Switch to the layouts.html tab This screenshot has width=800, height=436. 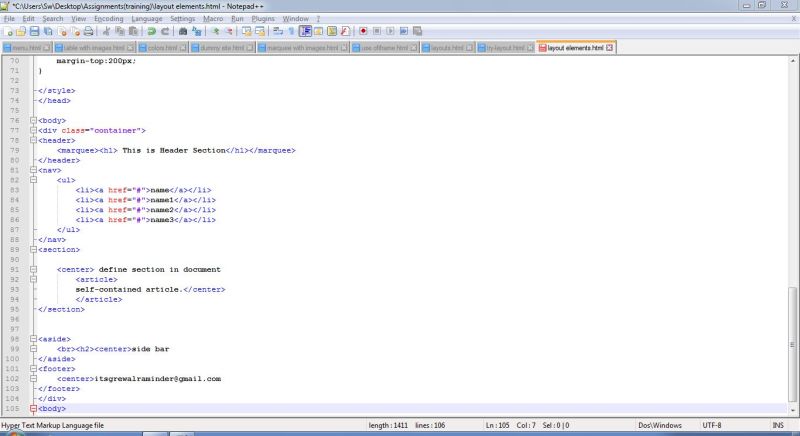point(447,48)
